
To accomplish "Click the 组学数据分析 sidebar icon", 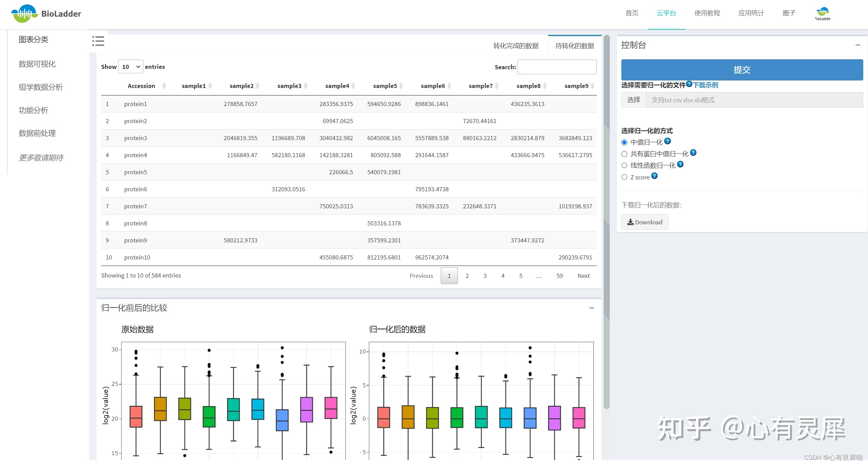I will point(41,87).
